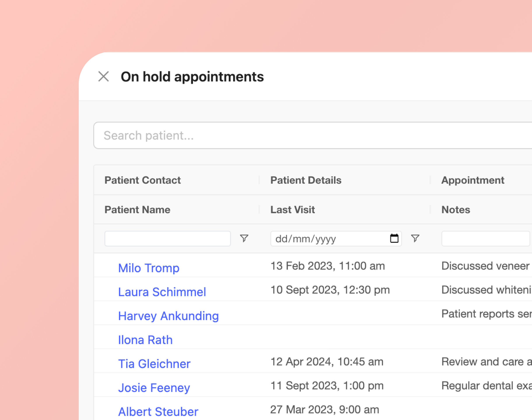
Task: Select the Patient Contact column group header
Action: tap(143, 180)
